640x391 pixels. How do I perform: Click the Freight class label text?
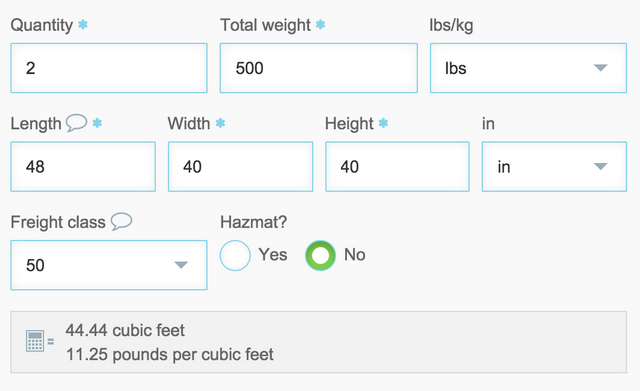(x=58, y=222)
